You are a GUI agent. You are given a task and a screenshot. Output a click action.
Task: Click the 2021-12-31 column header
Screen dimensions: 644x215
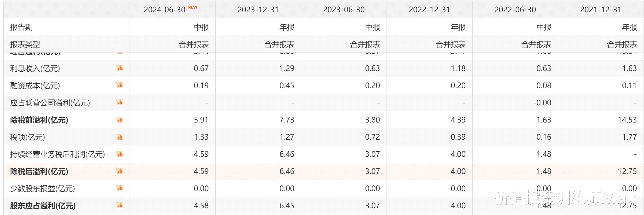(x=601, y=10)
